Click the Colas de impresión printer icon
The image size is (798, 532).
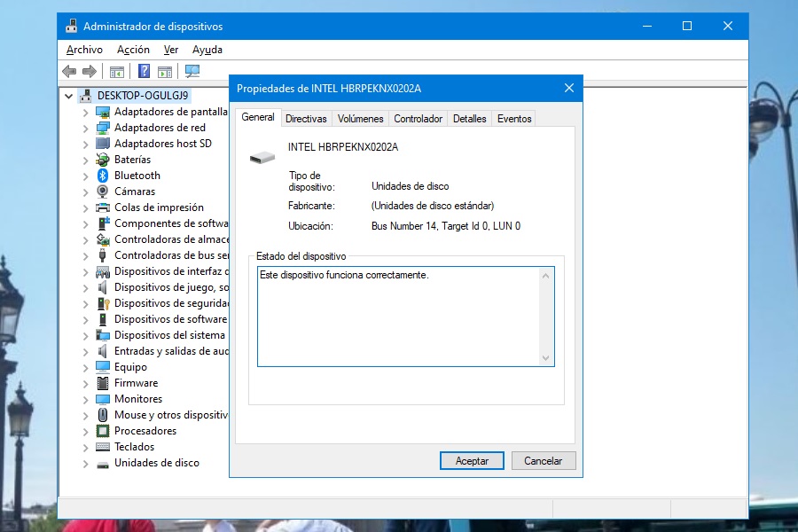(x=101, y=207)
